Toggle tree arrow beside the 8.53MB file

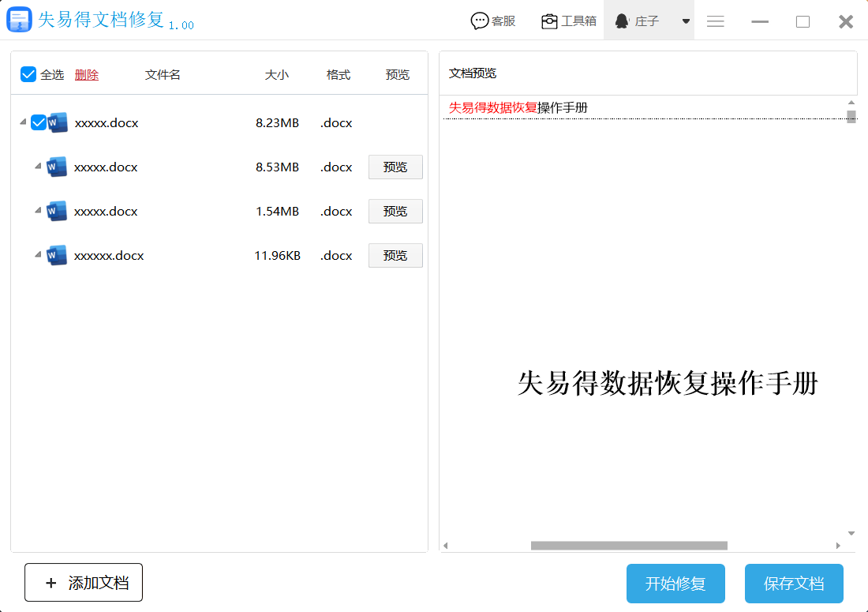[37, 167]
